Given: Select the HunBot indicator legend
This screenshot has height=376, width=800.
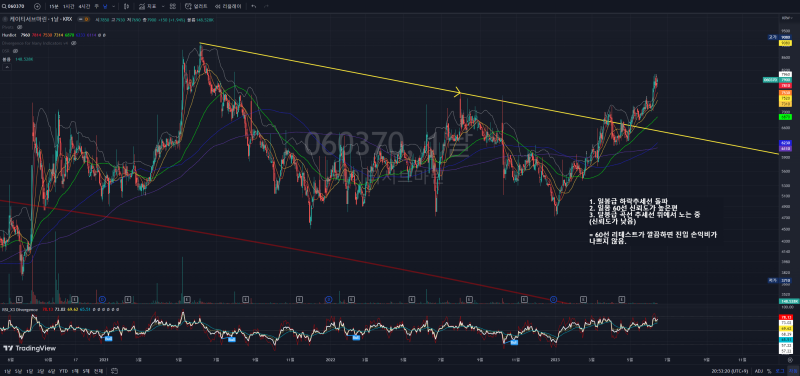Looking at the screenshot, I should tap(9, 35).
